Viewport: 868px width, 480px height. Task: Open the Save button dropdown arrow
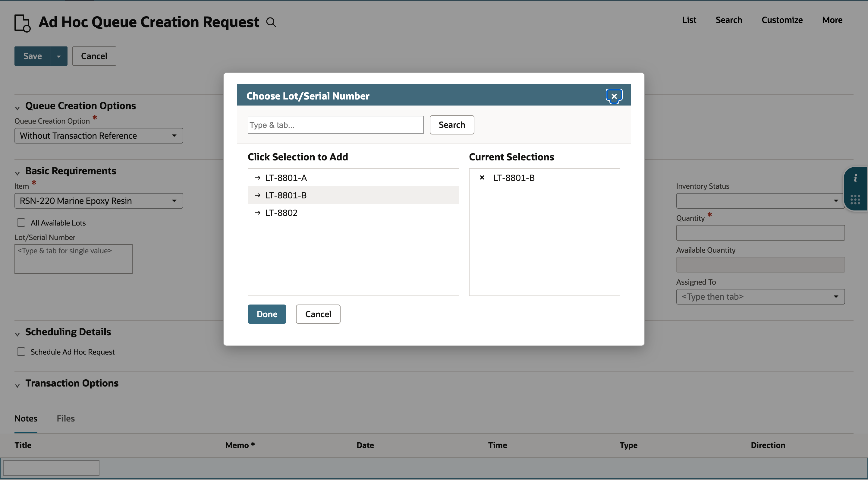tap(59, 56)
